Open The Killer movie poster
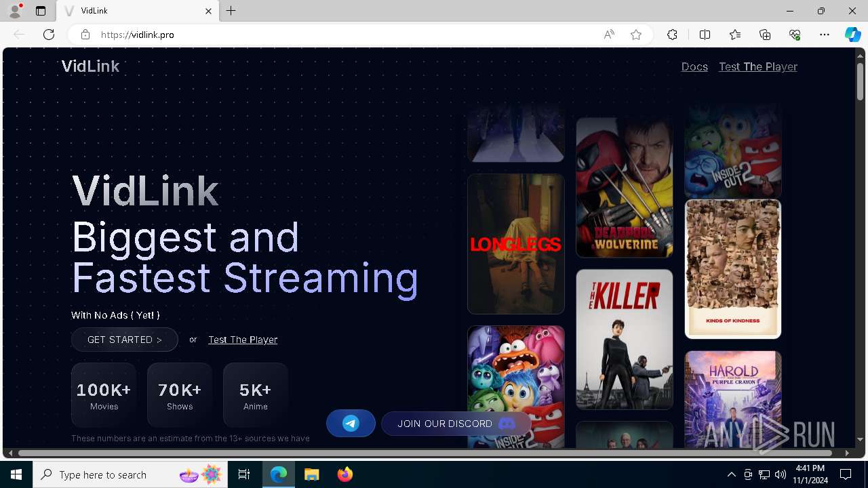Viewport: 868px width, 488px height. 625,340
